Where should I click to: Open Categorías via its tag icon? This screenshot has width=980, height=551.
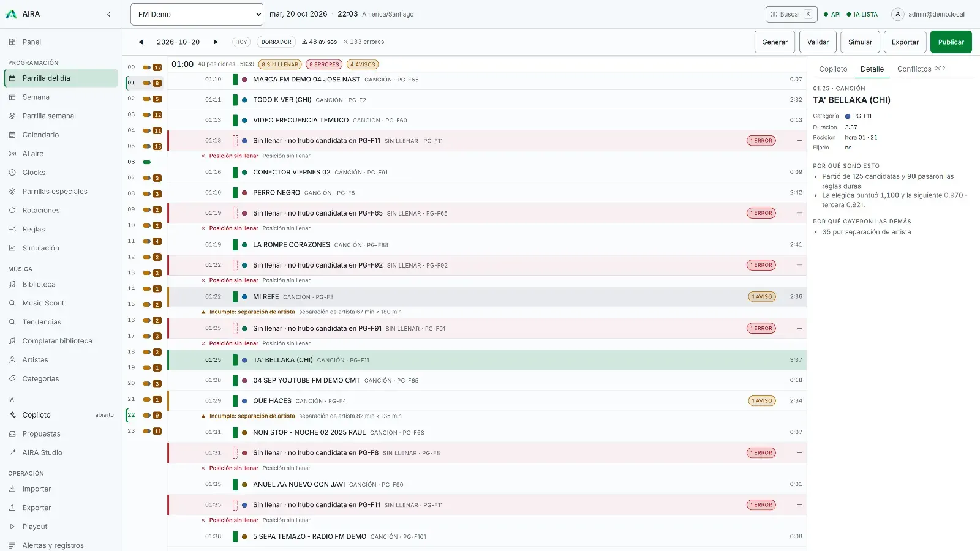12,379
